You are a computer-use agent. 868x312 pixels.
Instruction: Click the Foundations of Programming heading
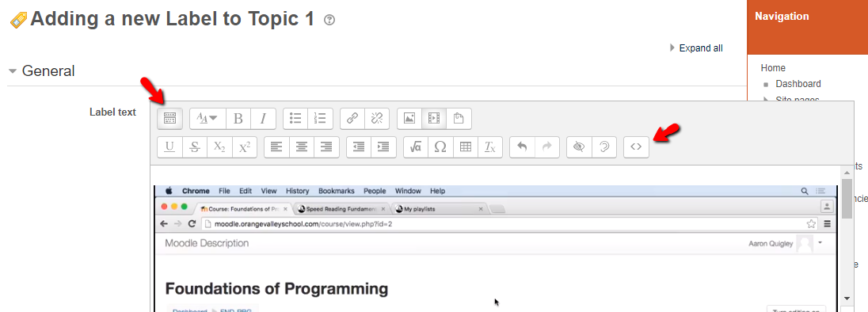tap(276, 289)
